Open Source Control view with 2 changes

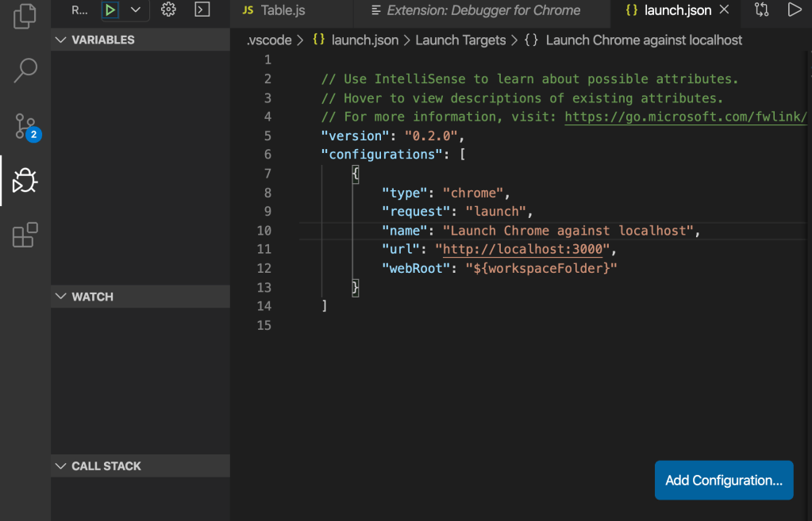coord(25,126)
